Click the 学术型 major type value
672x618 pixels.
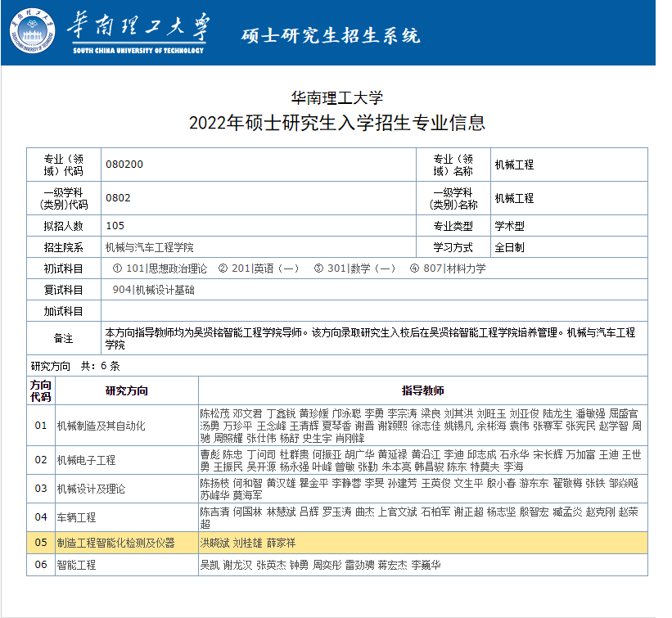click(510, 226)
